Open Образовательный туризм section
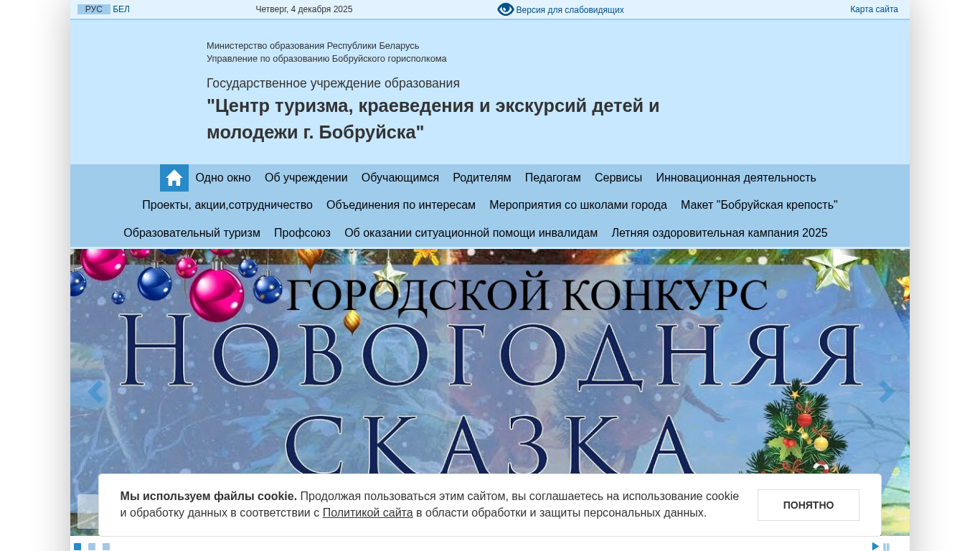 pos(192,233)
